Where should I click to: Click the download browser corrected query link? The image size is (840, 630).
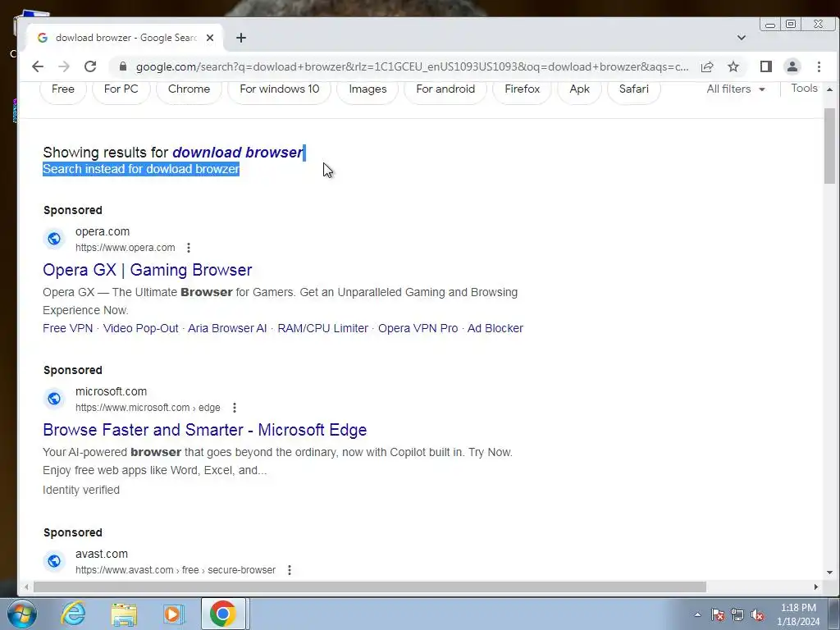(x=238, y=152)
